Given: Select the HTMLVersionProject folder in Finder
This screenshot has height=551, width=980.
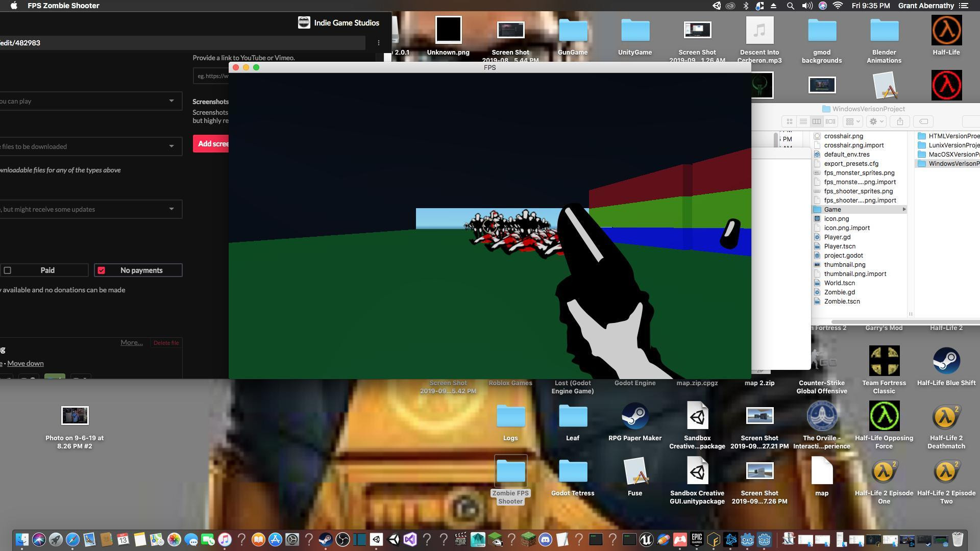Looking at the screenshot, I should [x=948, y=136].
